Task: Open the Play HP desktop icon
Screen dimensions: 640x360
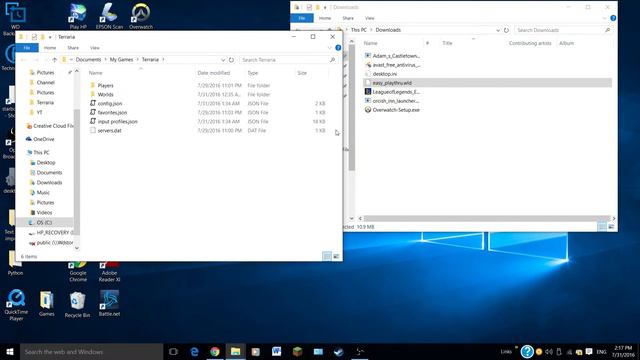Action: (x=78, y=16)
